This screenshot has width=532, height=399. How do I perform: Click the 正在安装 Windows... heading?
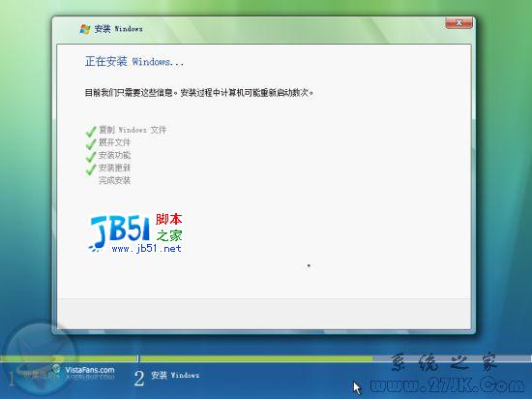134,61
